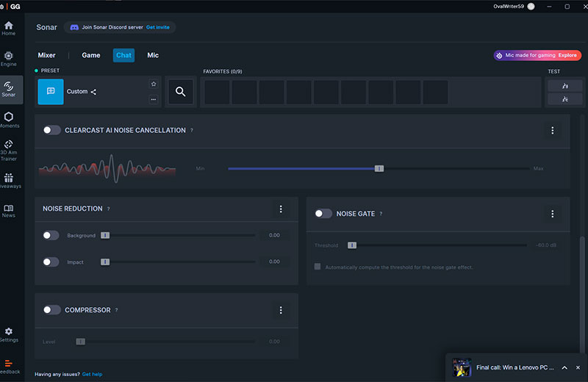Turn on the Noise Gate toggle
Image resolution: width=588 pixels, height=382 pixels.
(323, 214)
